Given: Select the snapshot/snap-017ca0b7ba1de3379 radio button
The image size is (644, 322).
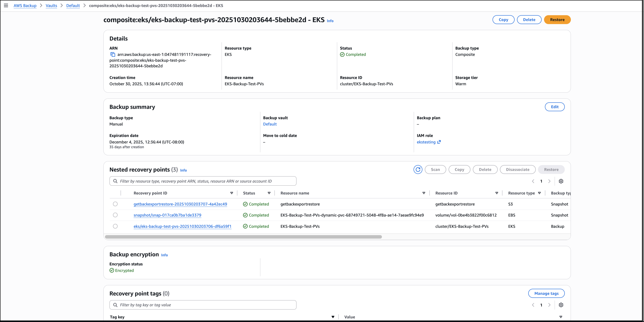Looking at the screenshot, I should pos(115,215).
